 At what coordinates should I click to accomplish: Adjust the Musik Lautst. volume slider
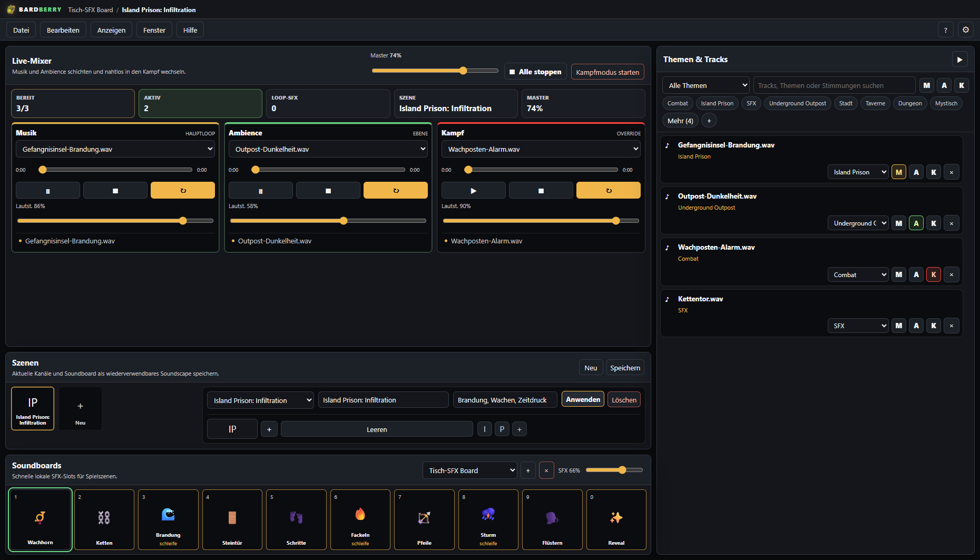115,221
